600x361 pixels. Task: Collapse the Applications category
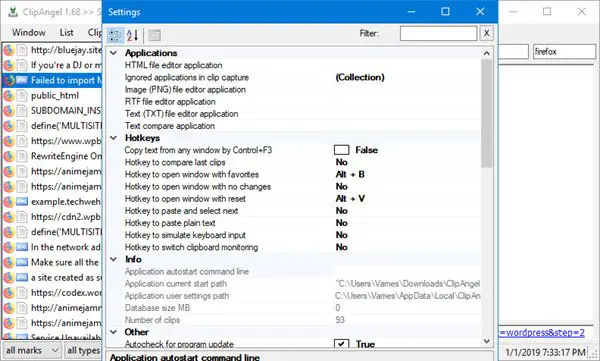pyautogui.click(x=114, y=53)
